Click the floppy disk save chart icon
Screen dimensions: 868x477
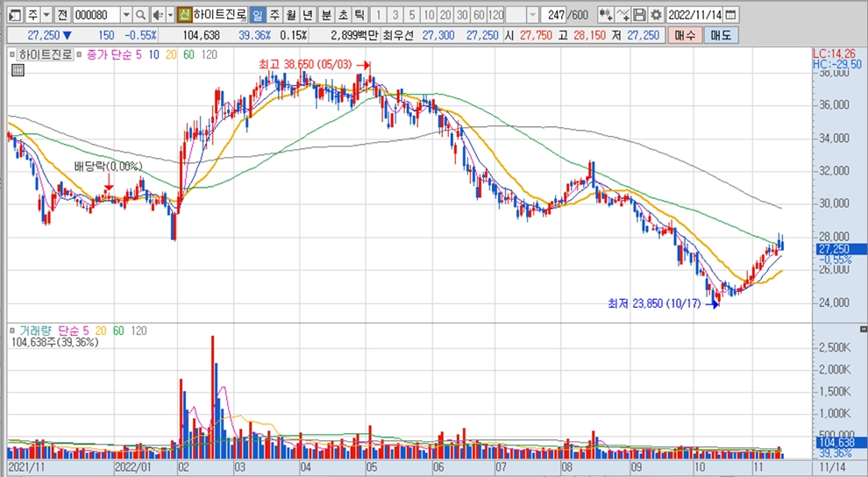(x=639, y=15)
